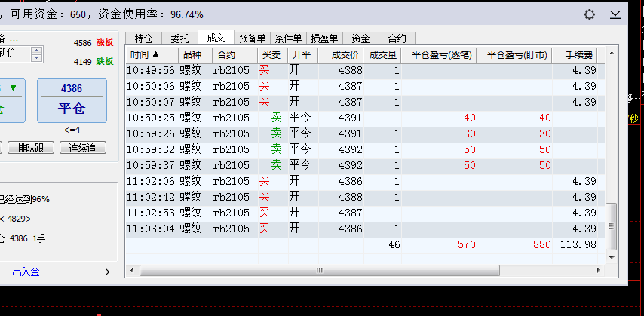Click the 涨板 limit-up price 4586
The height and width of the screenshot is (316, 644).
pyautogui.click(x=82, y=43)
